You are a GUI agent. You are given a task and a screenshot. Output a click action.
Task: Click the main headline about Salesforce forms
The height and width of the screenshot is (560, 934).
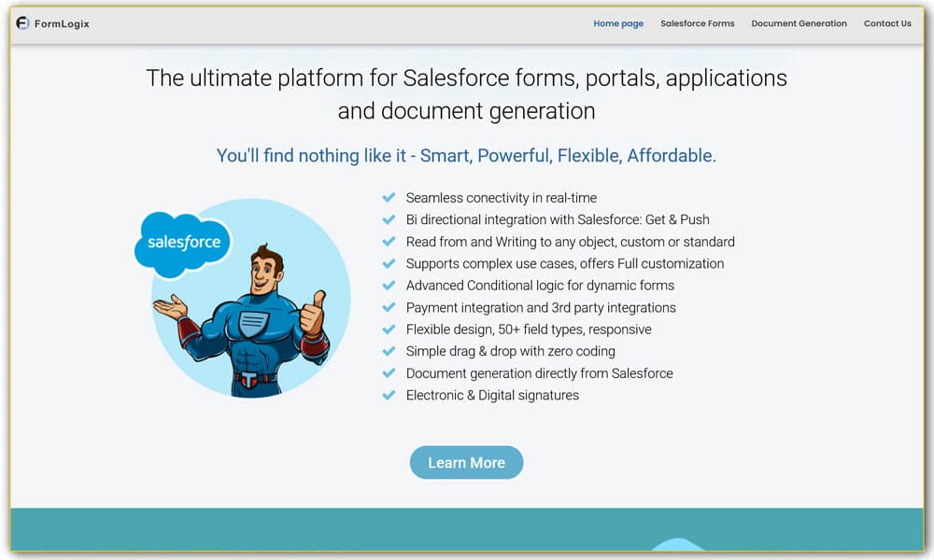coord(467,93)
